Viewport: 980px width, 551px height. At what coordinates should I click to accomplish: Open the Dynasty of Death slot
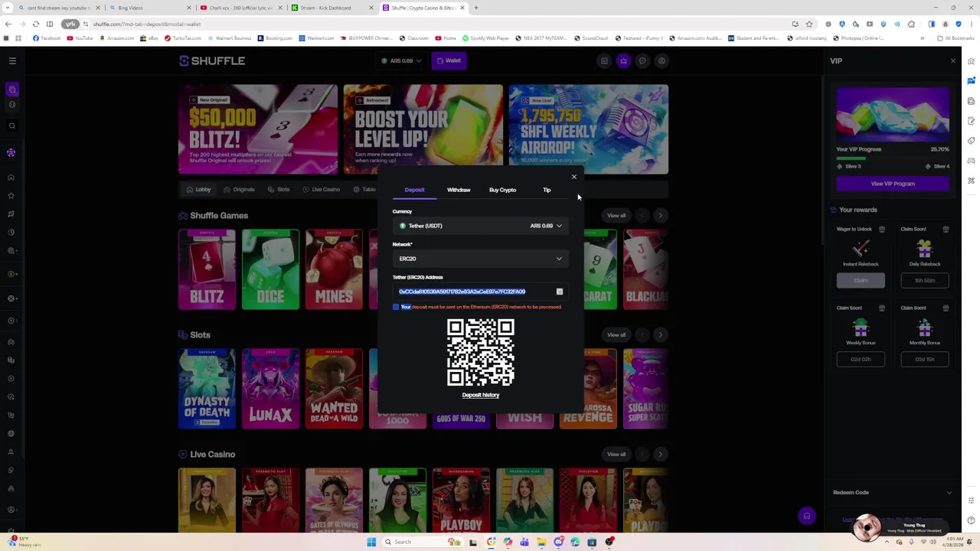tap(207, 389)
